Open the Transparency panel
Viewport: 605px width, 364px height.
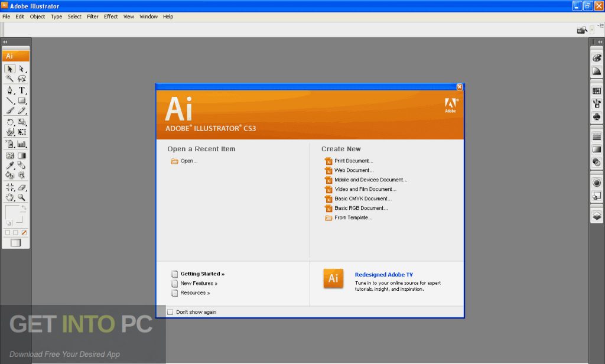(x=597, y=162)
